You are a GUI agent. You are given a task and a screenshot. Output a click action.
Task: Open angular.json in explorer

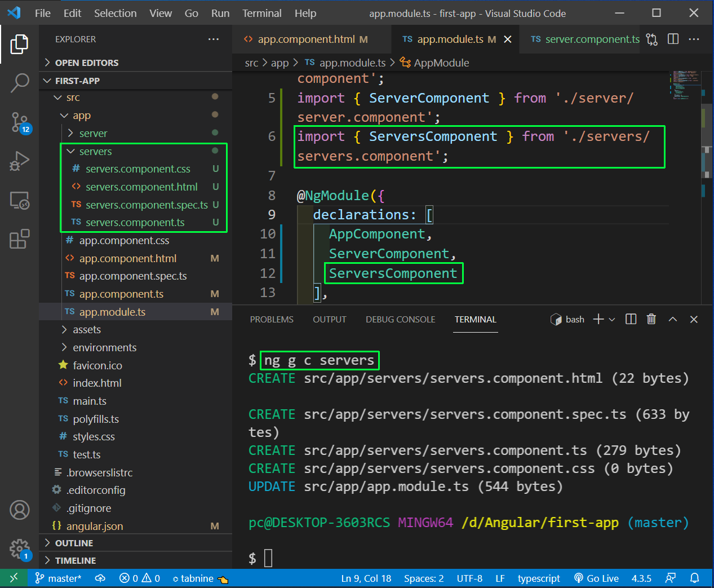[135, 526]
